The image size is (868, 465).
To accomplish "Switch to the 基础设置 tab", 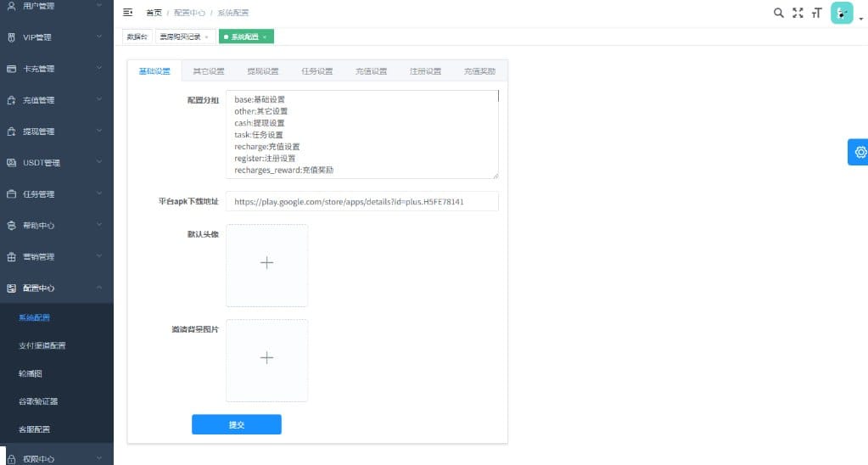I will point(154,71).
